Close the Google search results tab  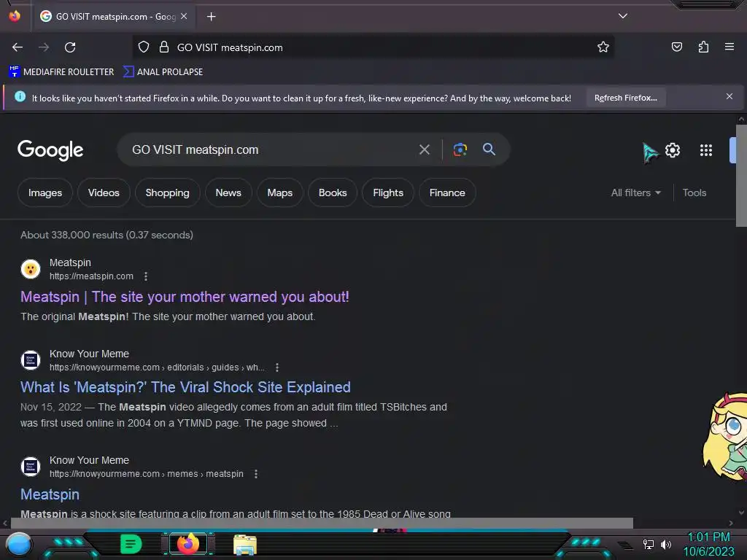[184, 16]
